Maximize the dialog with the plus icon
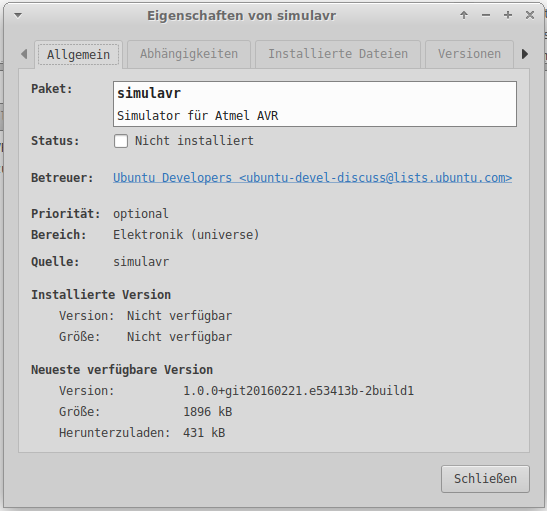This screenshot has height=511, width=547. 508,15
